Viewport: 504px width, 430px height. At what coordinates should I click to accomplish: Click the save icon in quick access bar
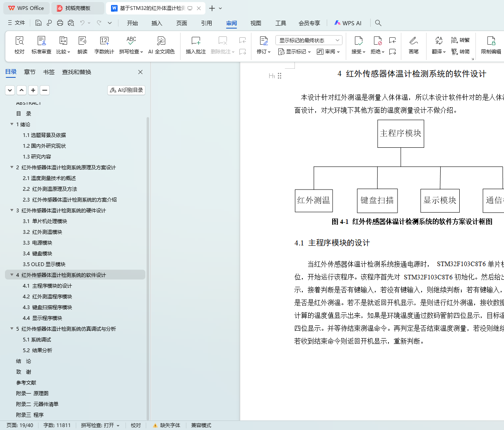point(39,23)
